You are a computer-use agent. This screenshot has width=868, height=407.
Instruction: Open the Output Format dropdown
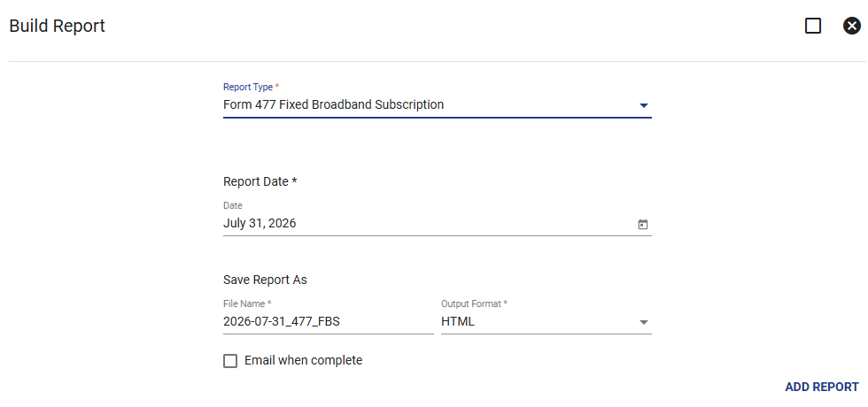coord(546,322)
